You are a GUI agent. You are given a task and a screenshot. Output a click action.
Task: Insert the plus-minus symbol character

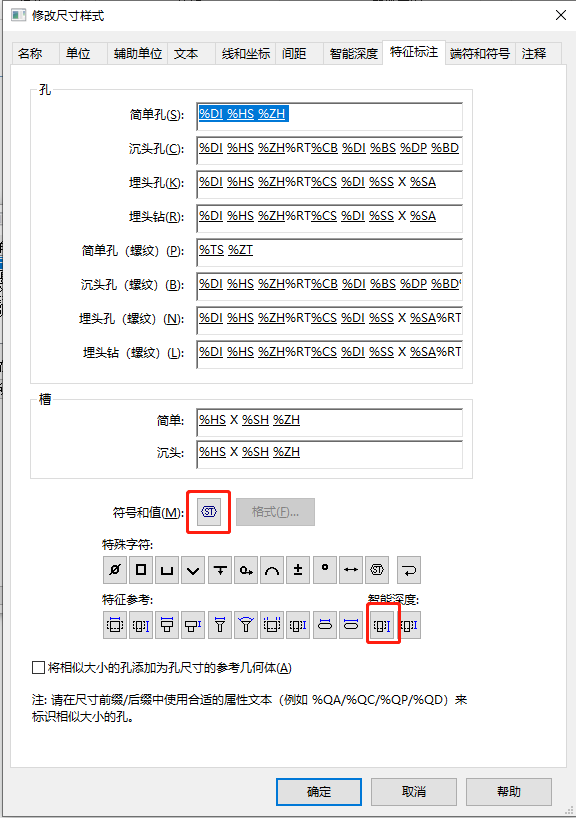click(298, 570)
